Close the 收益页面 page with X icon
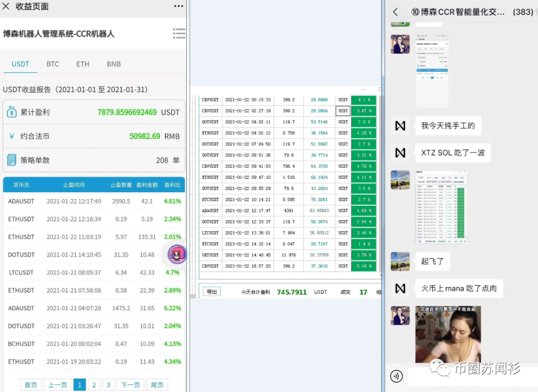The height and width of the screenshot is (392, 538). (6, 6)
